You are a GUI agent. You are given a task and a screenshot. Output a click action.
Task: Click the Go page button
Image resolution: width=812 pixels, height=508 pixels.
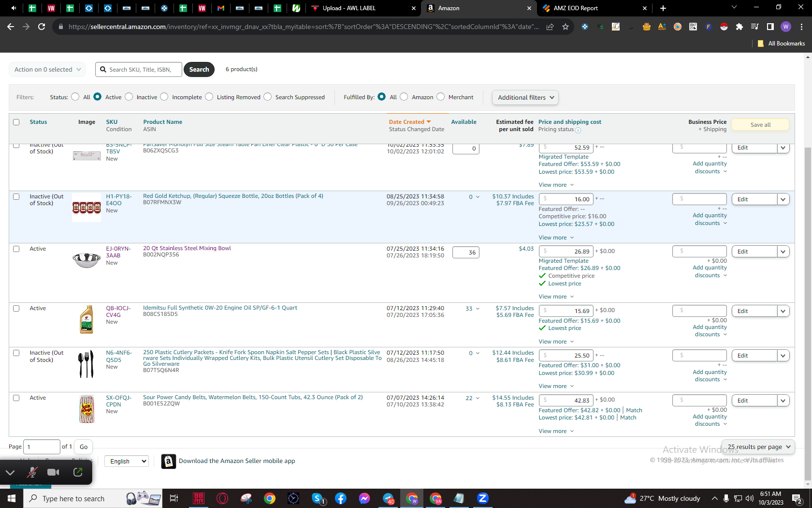point(84,447)
